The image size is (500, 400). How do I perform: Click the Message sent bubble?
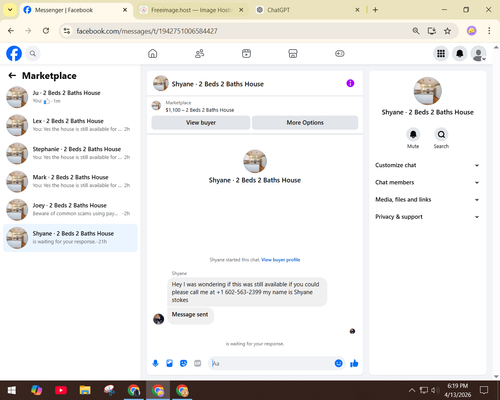[190, 315]
